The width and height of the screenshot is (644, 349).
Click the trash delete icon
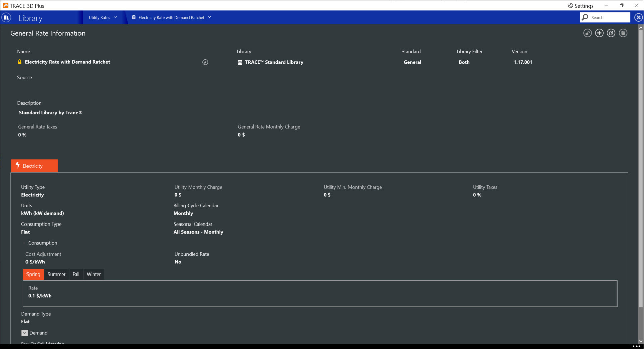coord(623,33)
